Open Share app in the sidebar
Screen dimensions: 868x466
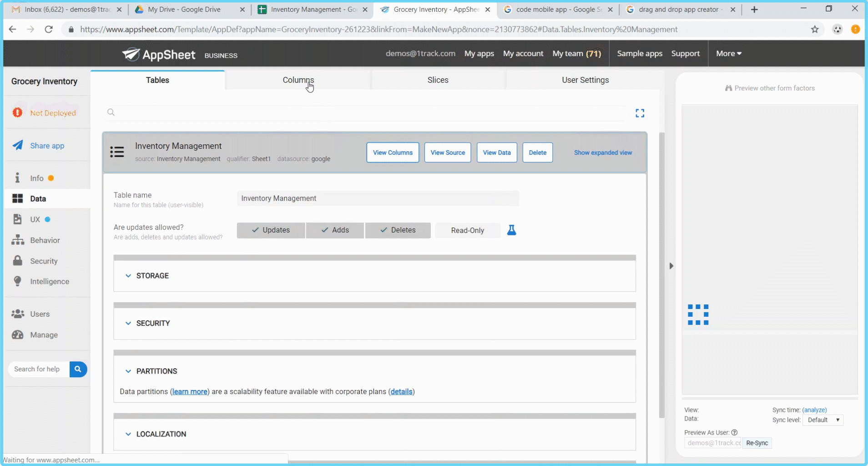coord(47,146)
